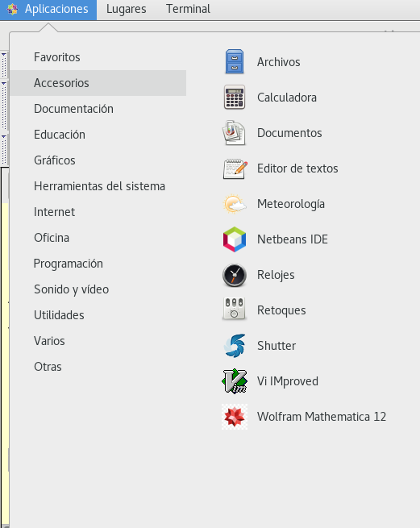Open the Documentos application icon
The height and width of the screenshot is (528, 420).
coord(235,133)
